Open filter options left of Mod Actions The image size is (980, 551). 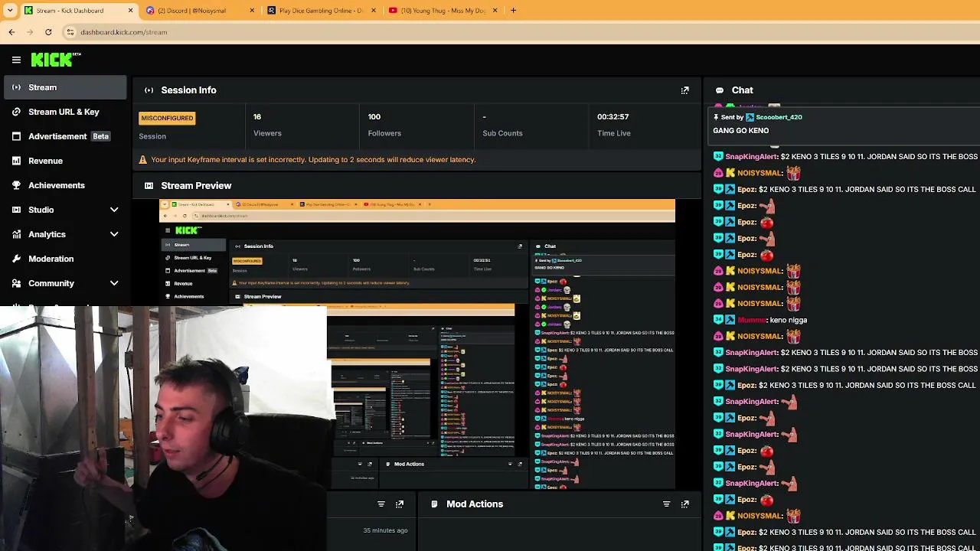point(381,504)
